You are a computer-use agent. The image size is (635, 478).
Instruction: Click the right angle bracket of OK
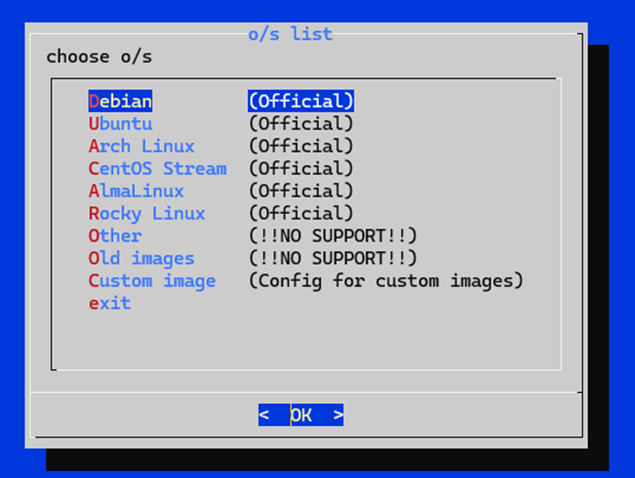(338, 415)
